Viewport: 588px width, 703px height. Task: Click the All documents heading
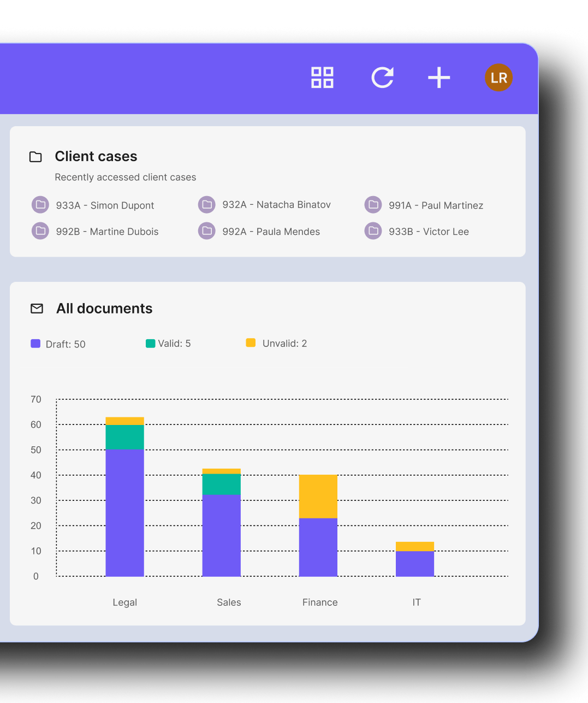click(104, 309)
